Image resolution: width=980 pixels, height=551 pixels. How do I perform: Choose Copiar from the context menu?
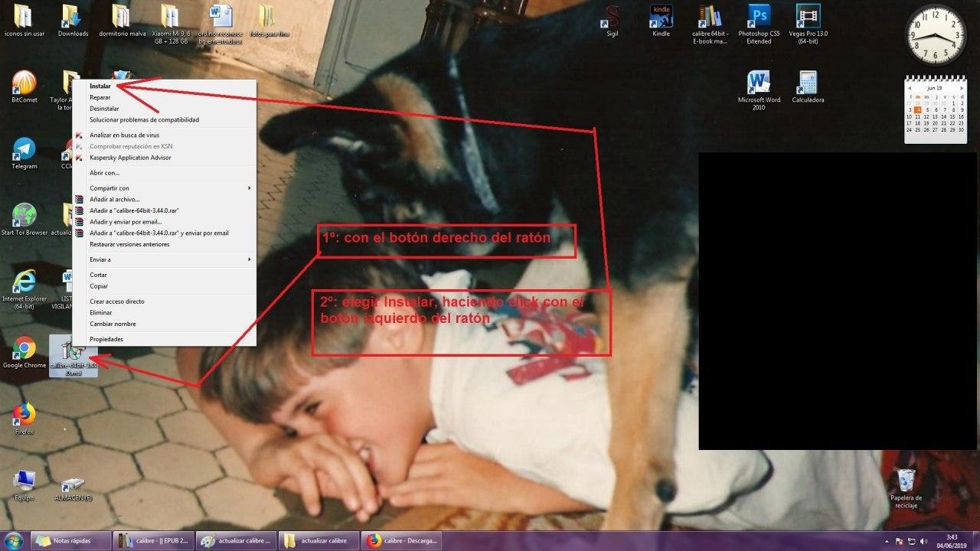tap(164, 286)
